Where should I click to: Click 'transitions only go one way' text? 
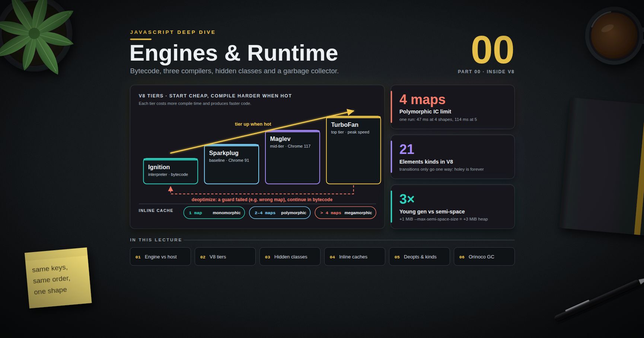coord(441,169)
